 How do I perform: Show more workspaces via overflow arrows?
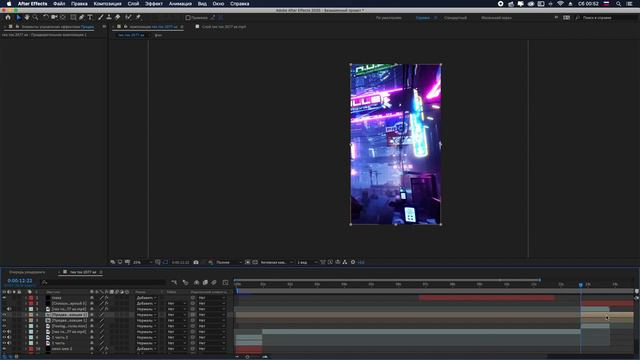[556, 18]
